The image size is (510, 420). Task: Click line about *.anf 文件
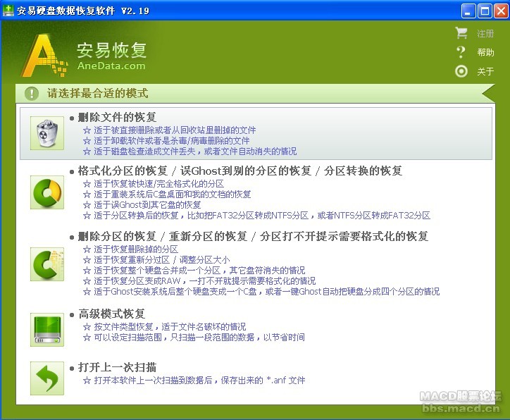[199, 380]
